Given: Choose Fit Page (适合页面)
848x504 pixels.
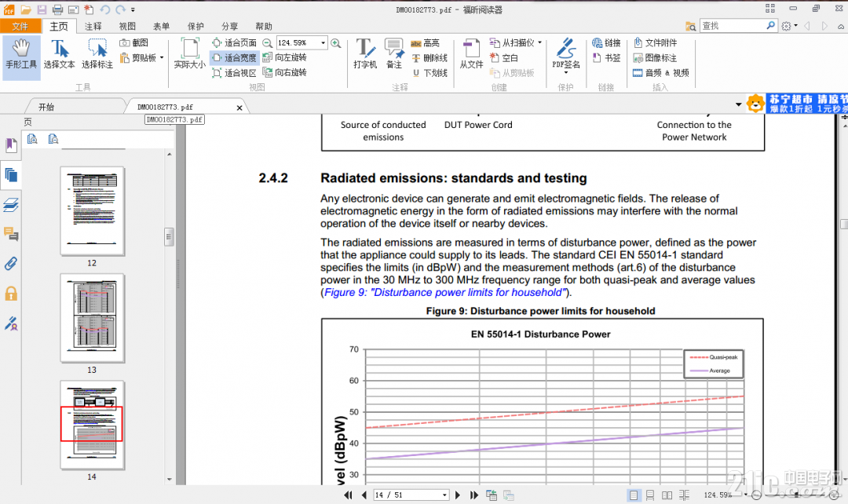Looking at the screenshot, I should point(234,42).
